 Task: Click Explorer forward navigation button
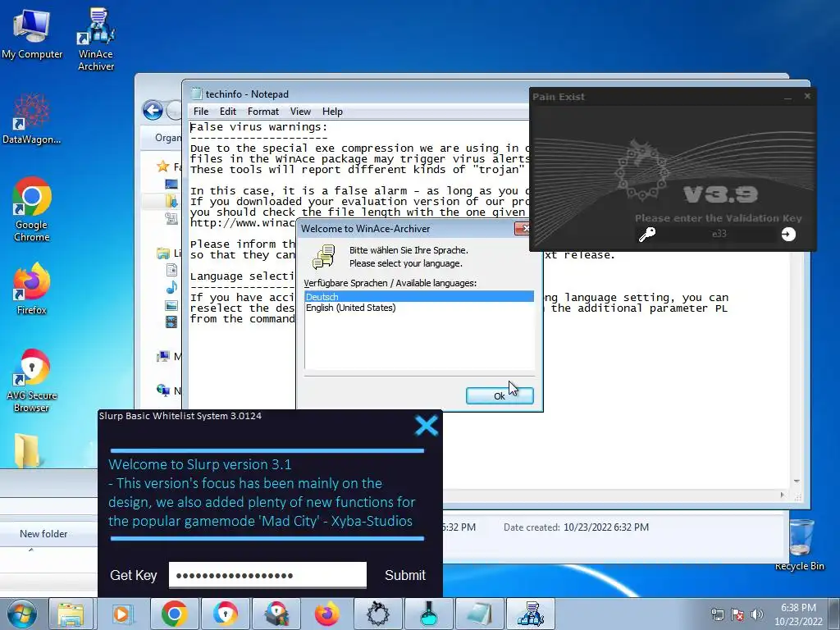[x=174, y=111]
